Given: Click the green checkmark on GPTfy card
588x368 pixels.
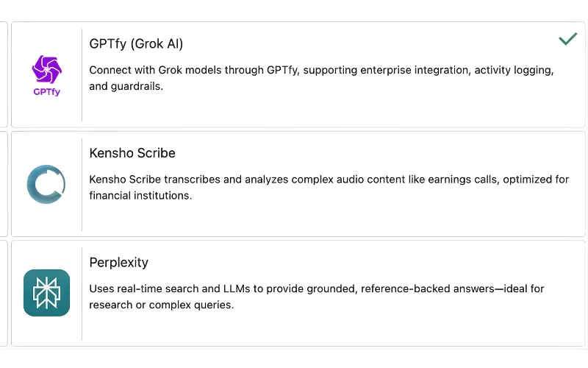Looking at the screenshot, I should click(x=567, y=39).
